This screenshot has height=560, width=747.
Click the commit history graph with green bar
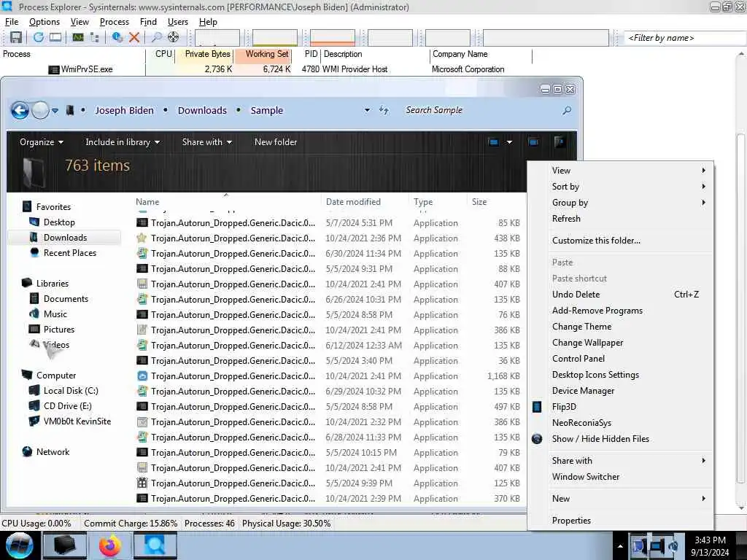tap(275, 38)
